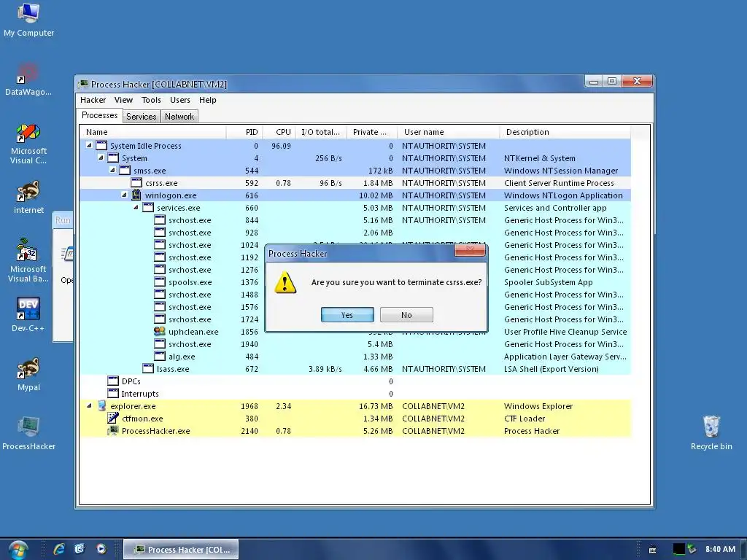This screenshot has width=747, height=560.
Task: Sort by I/O total column header
Action: pyautogui.click(x=321, y=132)
